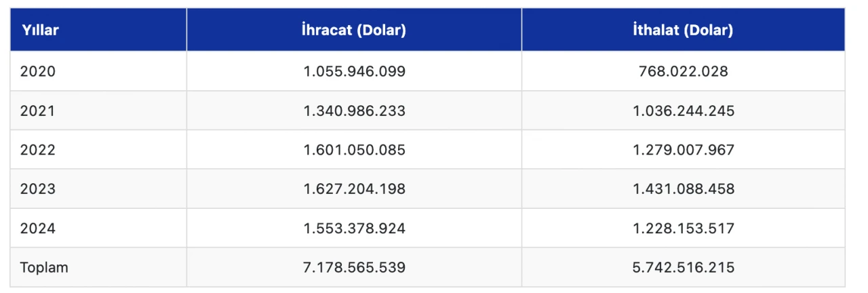Click 2022 export value 1.601.050.085
868x293 pixels.
pyautogui.click(x=354, y=150)
